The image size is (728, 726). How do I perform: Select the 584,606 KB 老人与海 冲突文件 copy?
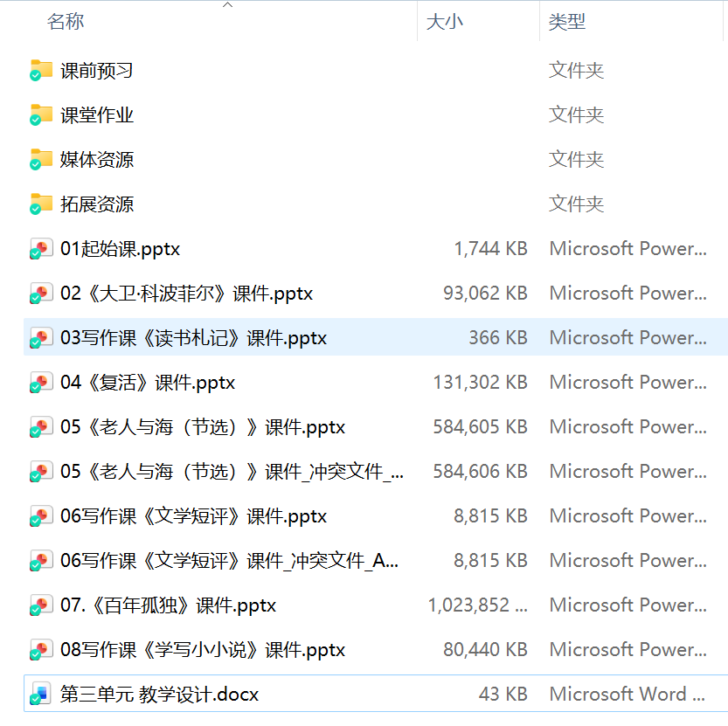(232, 472)
